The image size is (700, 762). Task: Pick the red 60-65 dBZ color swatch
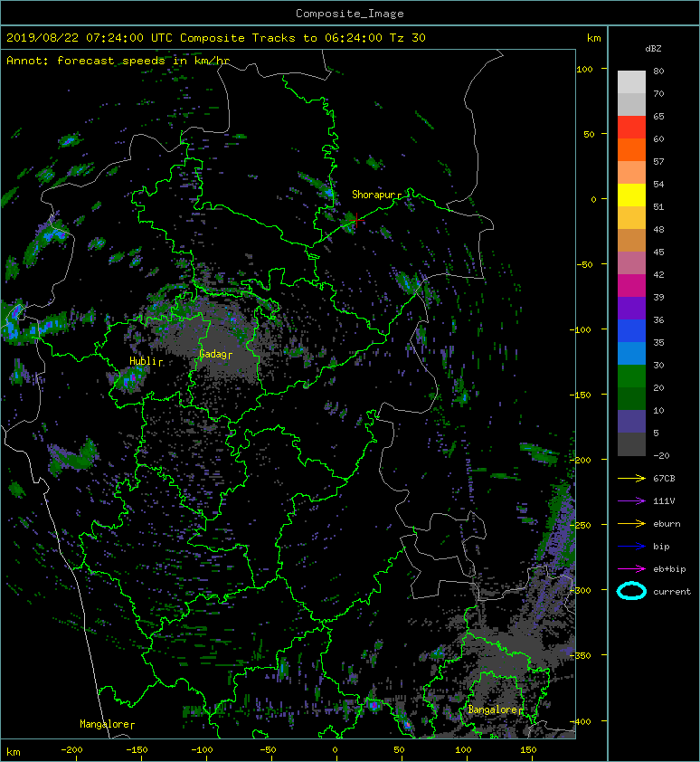point(631,128)
